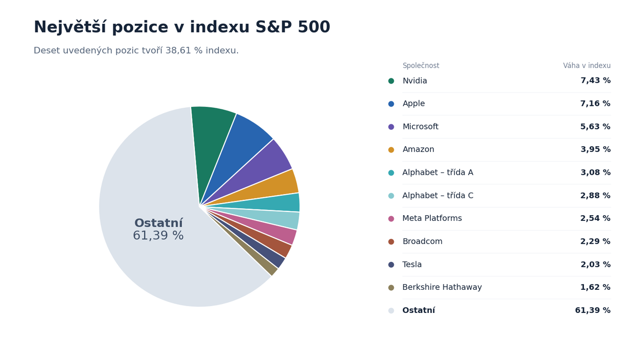Click the '2,03 %' weight value
The height and width of the screenshot is (364, 644).
click(596, 265)
